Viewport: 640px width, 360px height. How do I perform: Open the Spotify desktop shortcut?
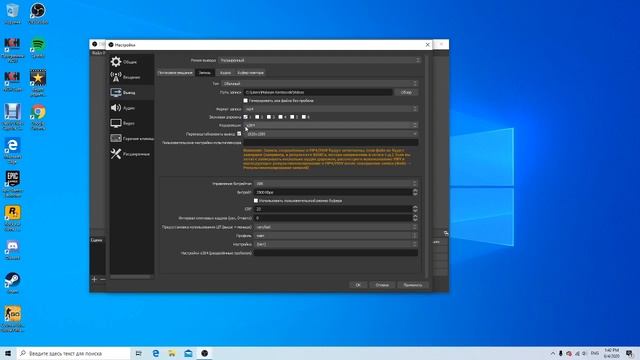click(38, 47)
